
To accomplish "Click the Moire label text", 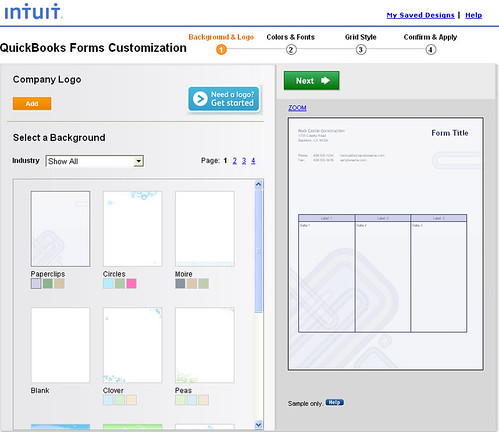I will [184, 274].
